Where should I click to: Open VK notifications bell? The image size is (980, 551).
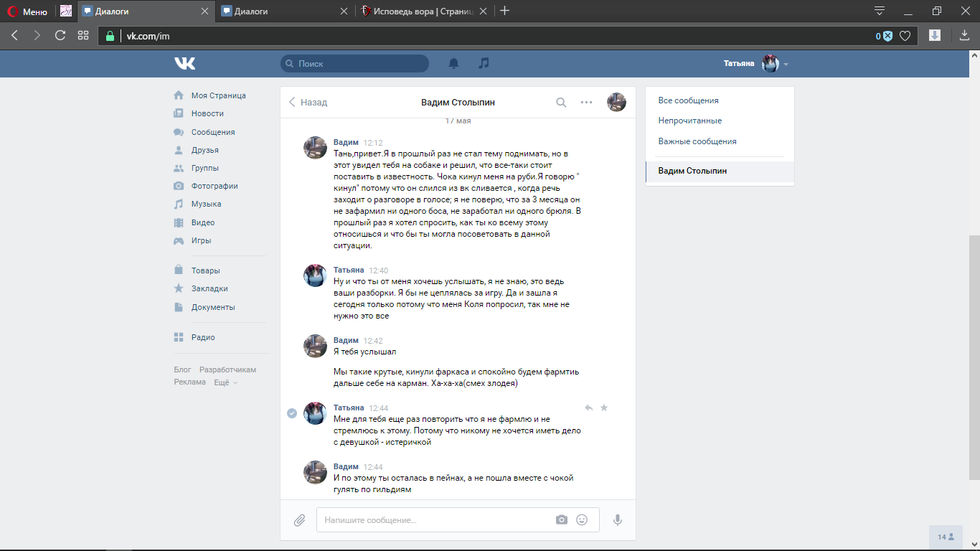click(x=453, y=63)
